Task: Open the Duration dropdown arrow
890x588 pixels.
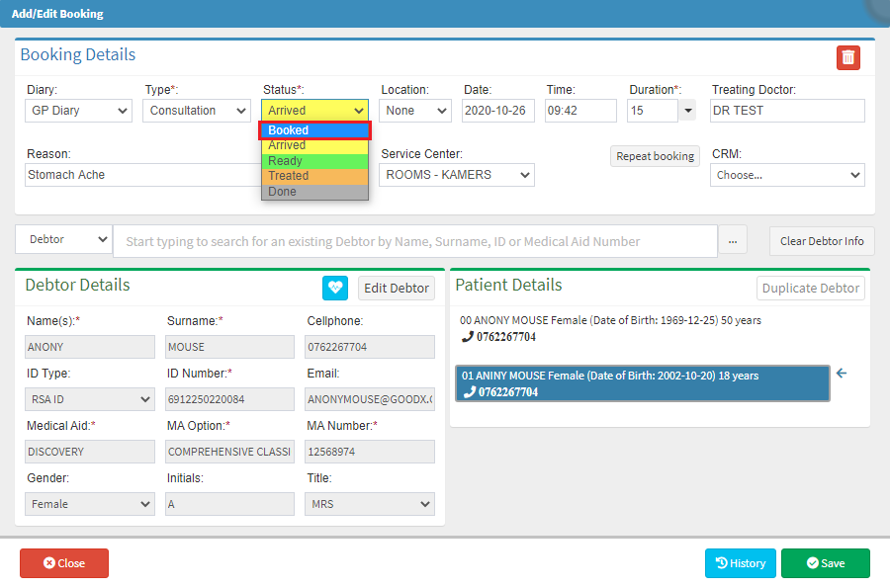Action: pyautogui.click(x=687, y=111)
